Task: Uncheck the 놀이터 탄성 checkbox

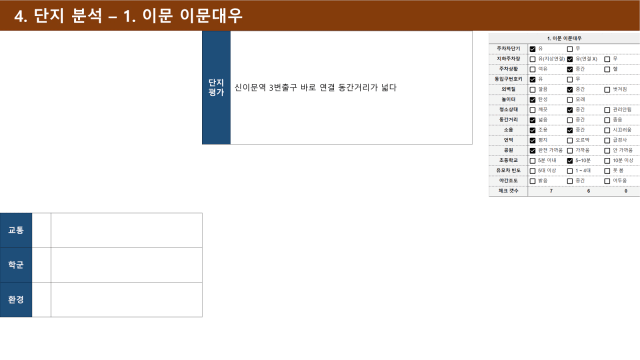Action: 532,100
